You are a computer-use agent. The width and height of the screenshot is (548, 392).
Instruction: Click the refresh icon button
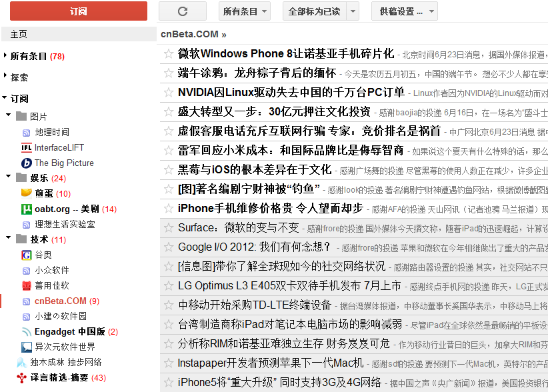pos(183,11)
